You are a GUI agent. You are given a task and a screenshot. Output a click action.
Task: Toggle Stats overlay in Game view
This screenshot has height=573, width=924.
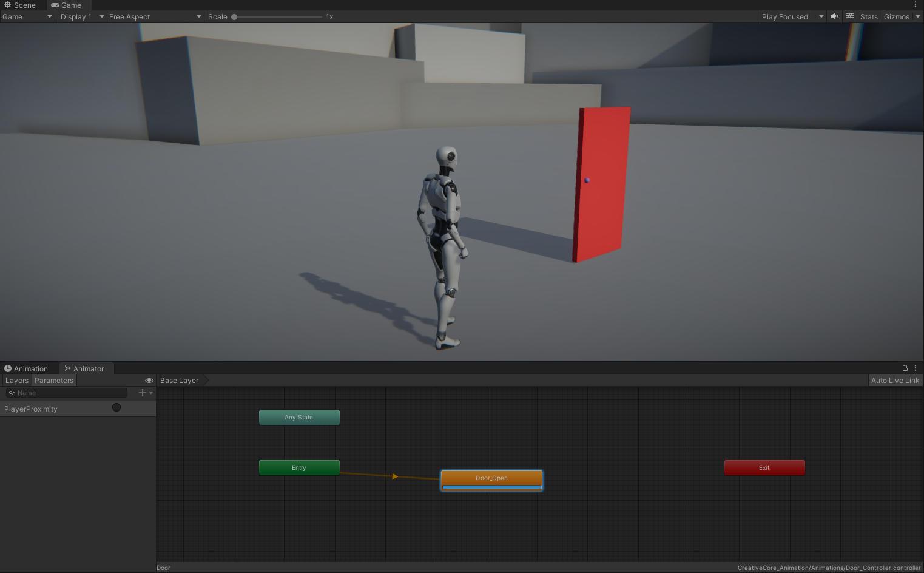click(869, 17)
